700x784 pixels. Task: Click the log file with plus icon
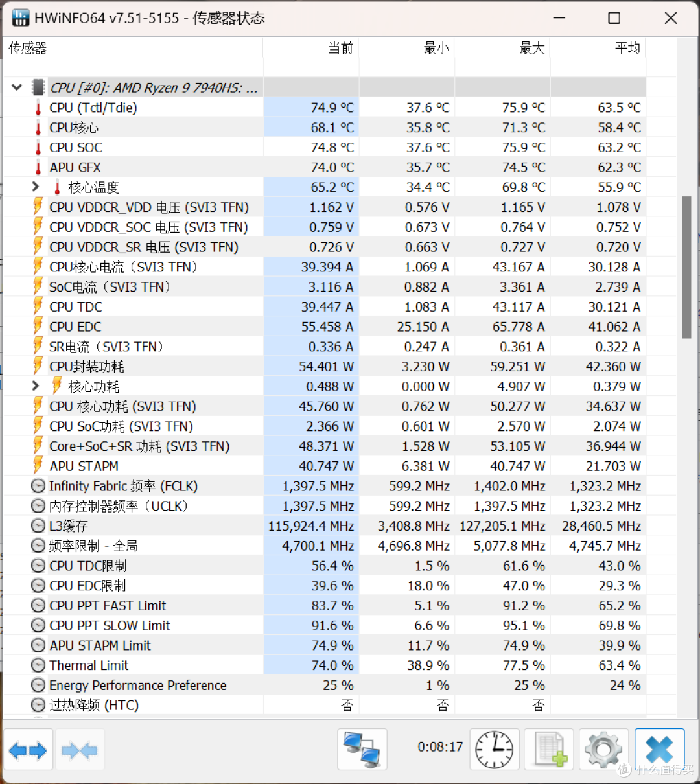tap(550, 750)
